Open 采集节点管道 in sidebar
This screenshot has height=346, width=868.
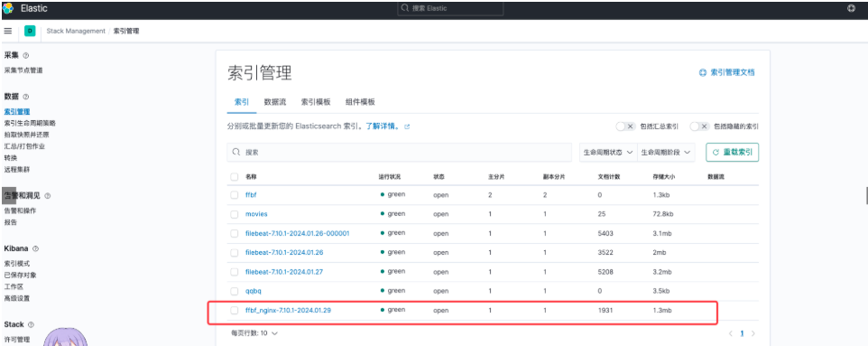23,70
